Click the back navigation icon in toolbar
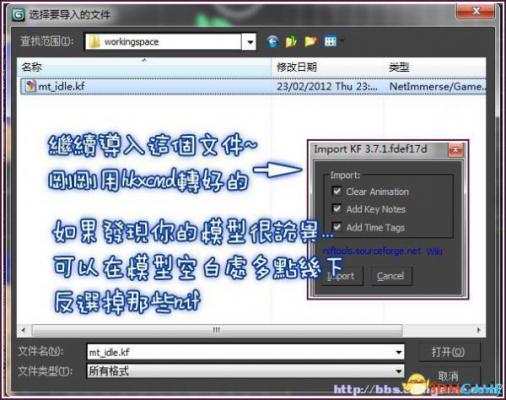Viewport: 506px width, 400px height. click(272, 42)
